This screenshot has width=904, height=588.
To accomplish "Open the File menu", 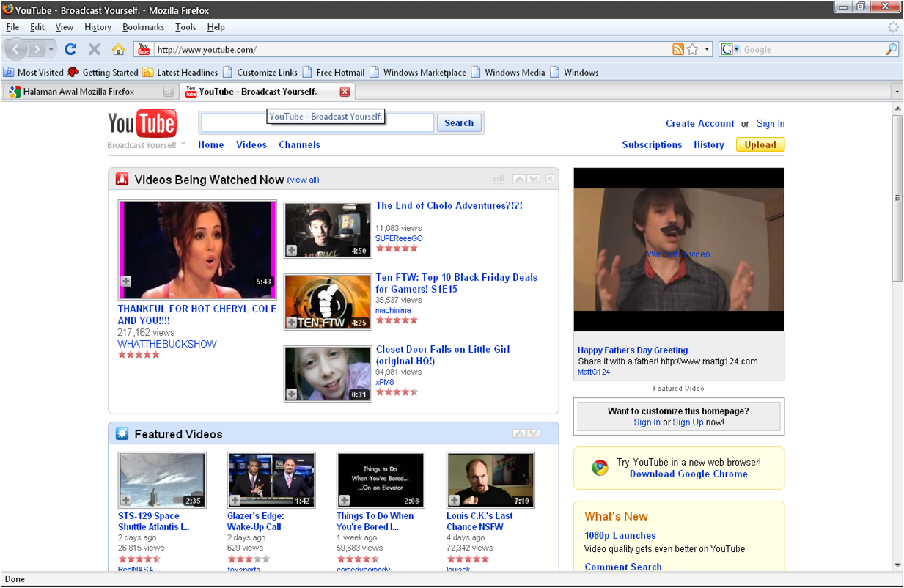I will pyautogui.click(x=12, y=27).
